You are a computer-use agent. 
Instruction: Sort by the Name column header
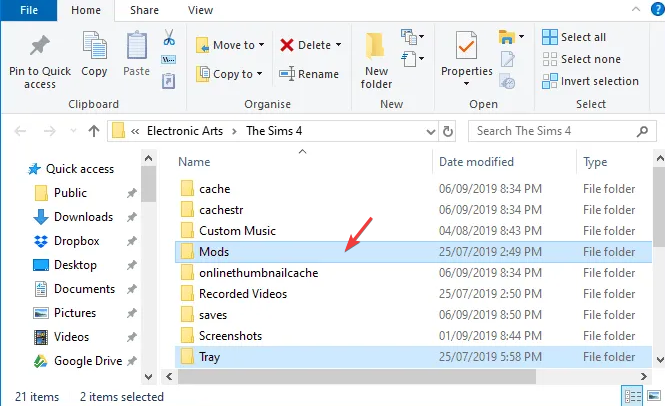click(194, 162)
